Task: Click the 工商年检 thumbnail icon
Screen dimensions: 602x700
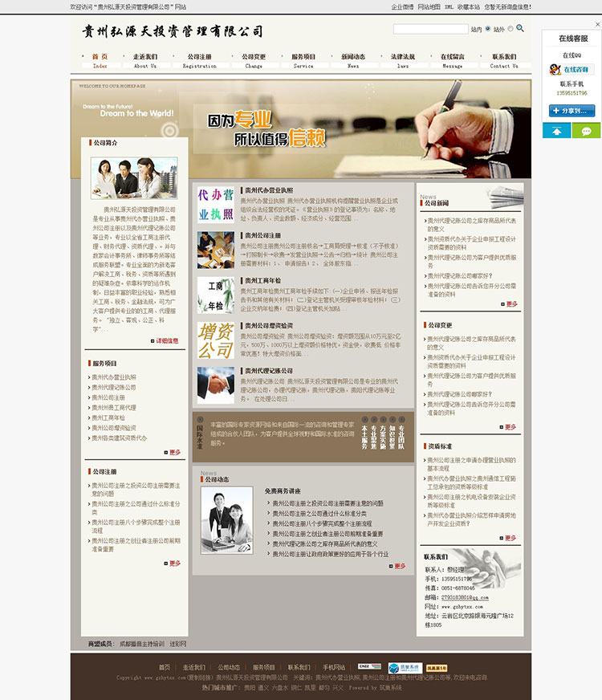Action: click(215, 295)
